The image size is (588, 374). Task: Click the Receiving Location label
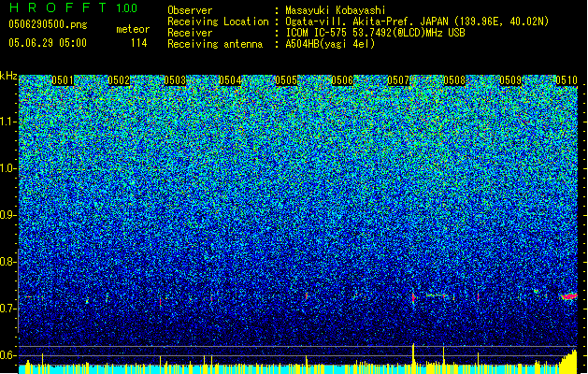[218, 22]
